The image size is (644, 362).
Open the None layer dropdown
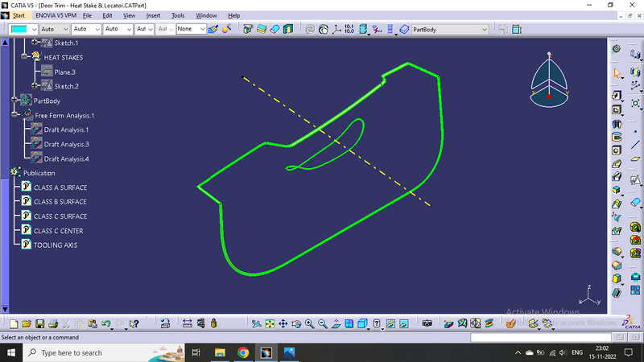point(191,29)
